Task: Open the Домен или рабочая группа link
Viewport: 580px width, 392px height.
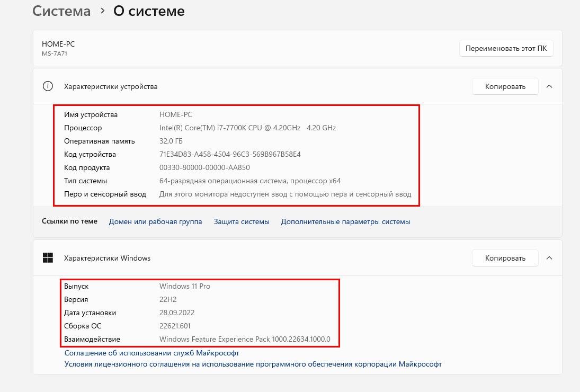Action: [155, 221]
